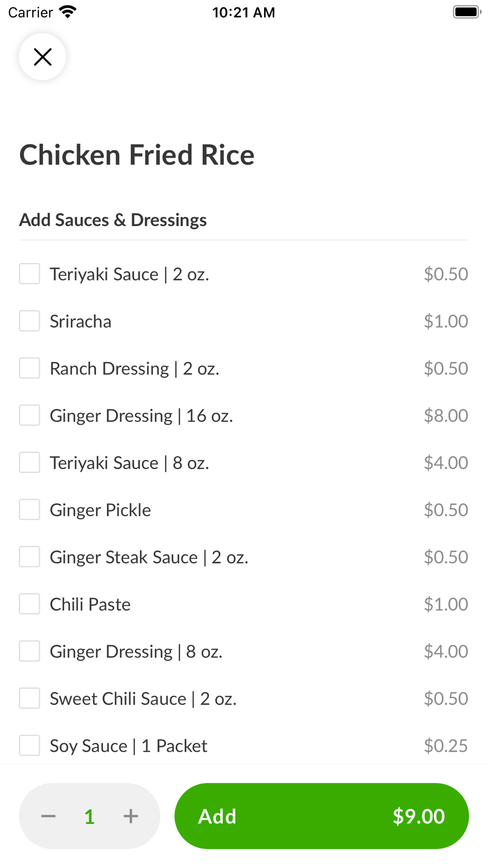This screenshot has width=488, height=868.
Task: Select Sweet Chili Sauce 2 oz. checkbox
Action: (x=29, y=698)
